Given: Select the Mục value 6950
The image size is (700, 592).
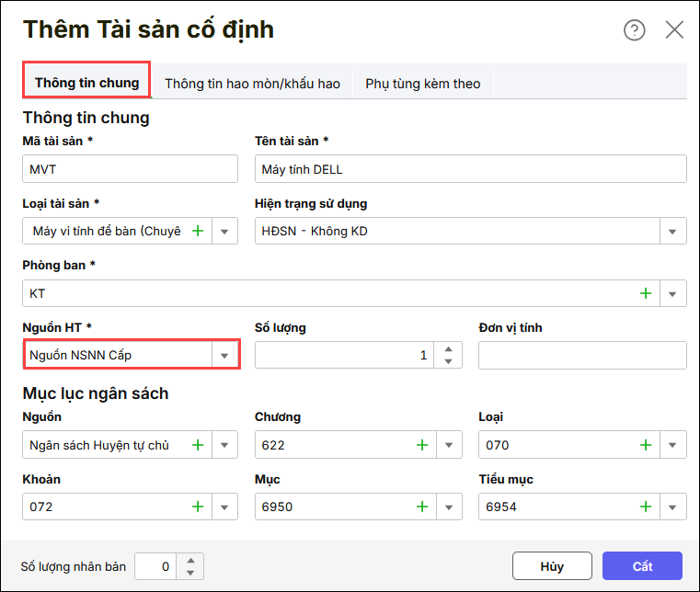Looking at the screenshot, I should (x=277, y=507).
